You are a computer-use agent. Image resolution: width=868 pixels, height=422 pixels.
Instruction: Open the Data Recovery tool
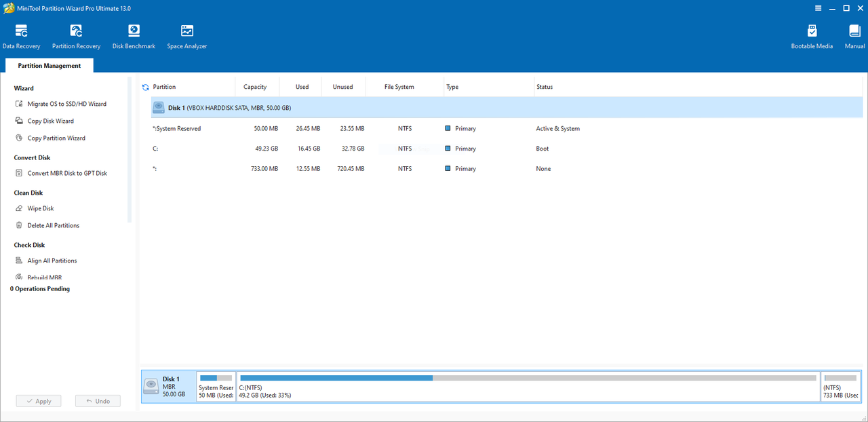click(21, 37)
